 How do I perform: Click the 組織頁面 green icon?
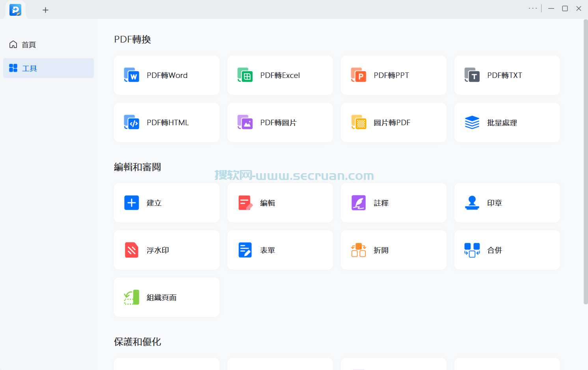(132, 297)
